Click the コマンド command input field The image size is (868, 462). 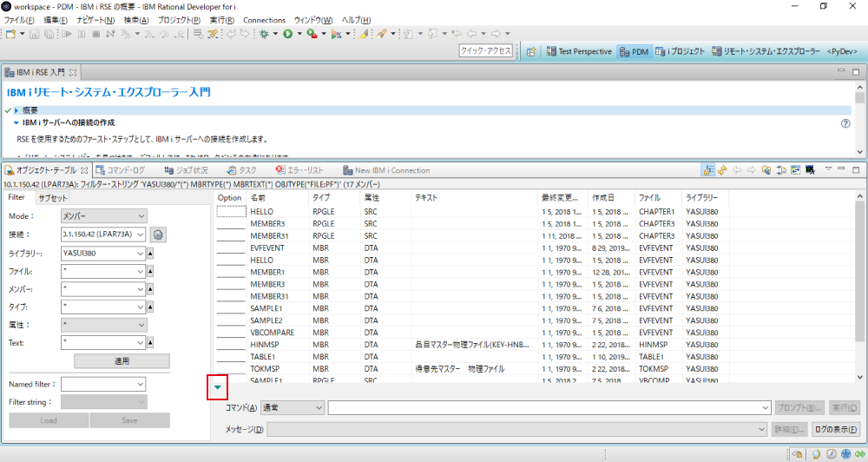coord(549,407)
